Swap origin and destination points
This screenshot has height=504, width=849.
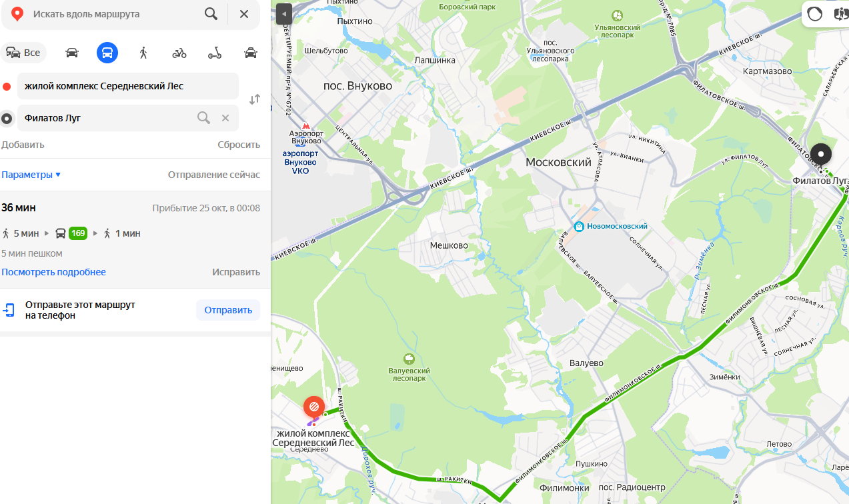coord(255,99)
